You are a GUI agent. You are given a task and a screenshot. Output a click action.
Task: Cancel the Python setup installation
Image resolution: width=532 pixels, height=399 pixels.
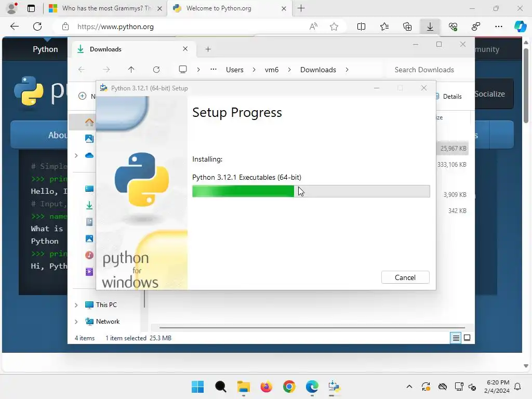coord(405,277)
